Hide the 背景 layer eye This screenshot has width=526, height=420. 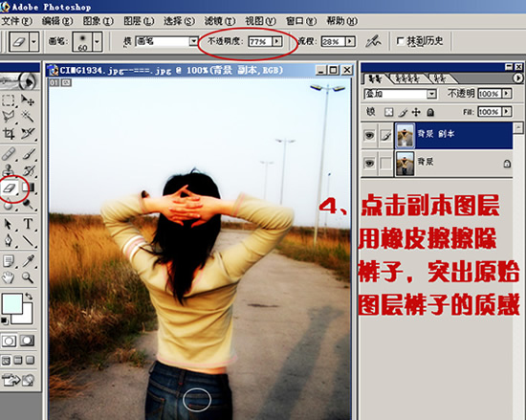(x=369, y=164)
